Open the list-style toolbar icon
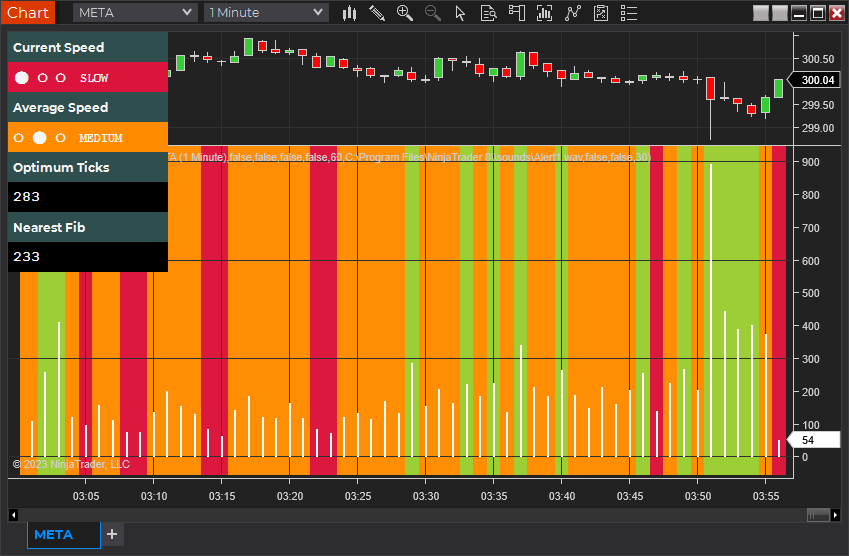 pos(629,13)
